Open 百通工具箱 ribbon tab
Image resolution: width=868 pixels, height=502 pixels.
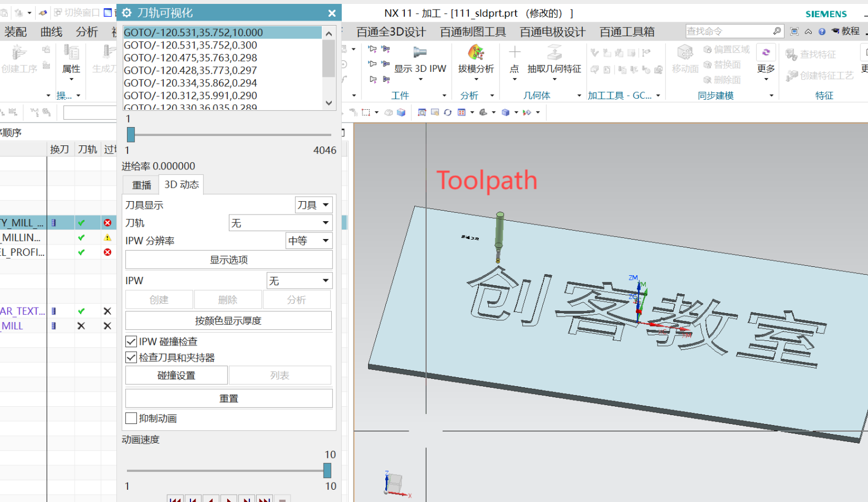click(x=627, y=32)
